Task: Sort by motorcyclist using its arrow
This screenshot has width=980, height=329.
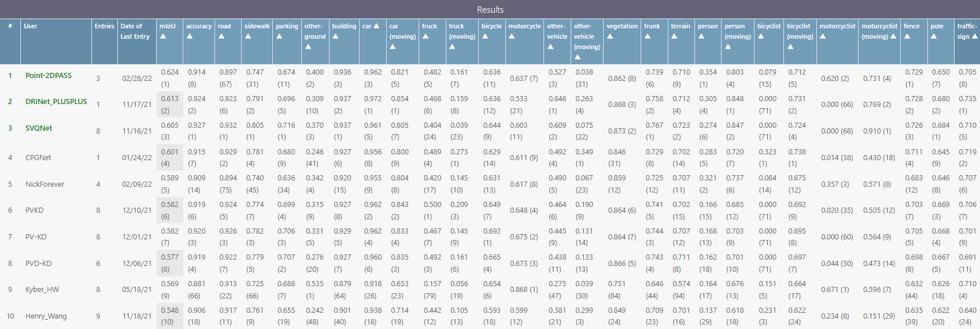Action: tap(823, 36)
